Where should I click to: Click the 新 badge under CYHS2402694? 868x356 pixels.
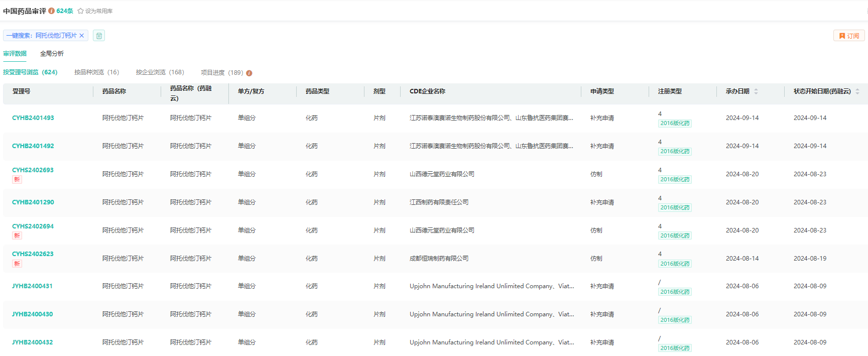click(x=17, y=235)
